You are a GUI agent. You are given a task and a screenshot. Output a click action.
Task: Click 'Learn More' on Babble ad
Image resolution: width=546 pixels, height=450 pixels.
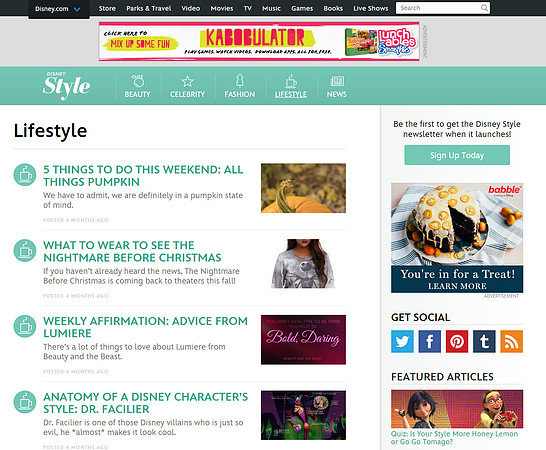pyautogui.click(x=457, y=286)
